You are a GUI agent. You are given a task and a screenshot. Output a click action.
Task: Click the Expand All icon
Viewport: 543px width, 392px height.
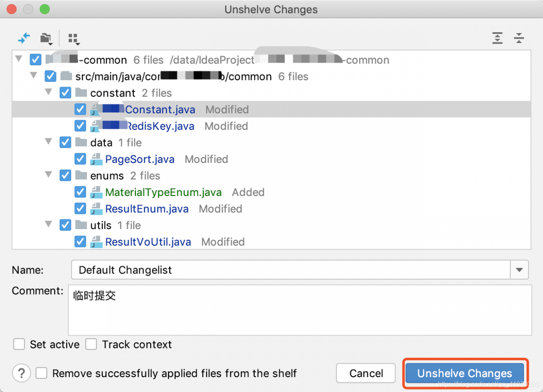coord(497,38)
